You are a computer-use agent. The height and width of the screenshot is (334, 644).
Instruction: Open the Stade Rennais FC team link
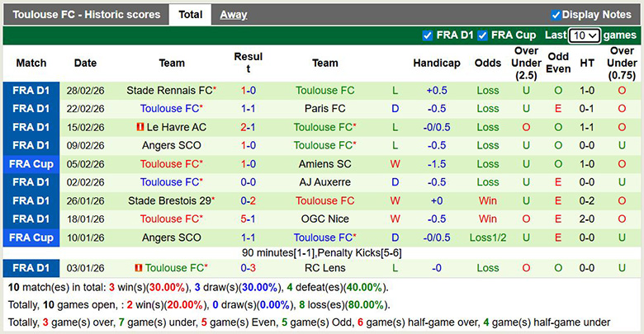(169, 91)
